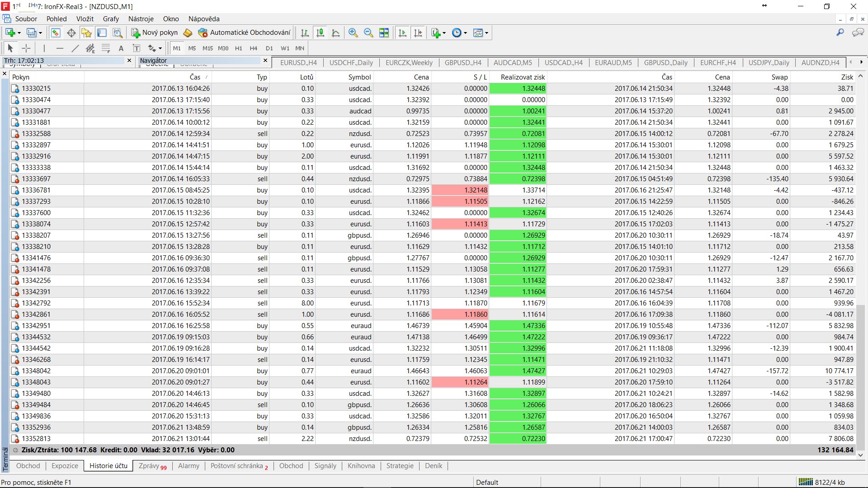Expand the chart templates dropdown
Image resolution: width=868 pixels, height=488 pixels.
486,33
